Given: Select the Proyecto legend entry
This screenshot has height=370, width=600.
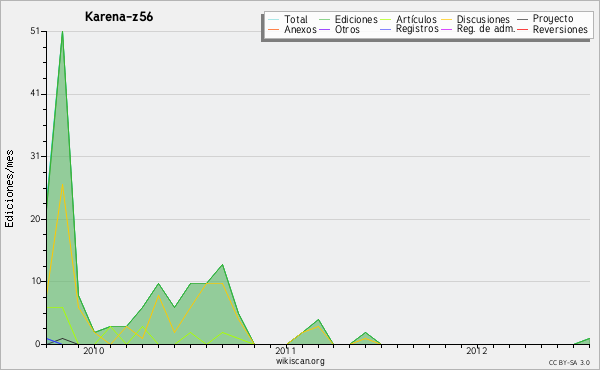Looking at the screenshot, I should (x=553, y=19).
